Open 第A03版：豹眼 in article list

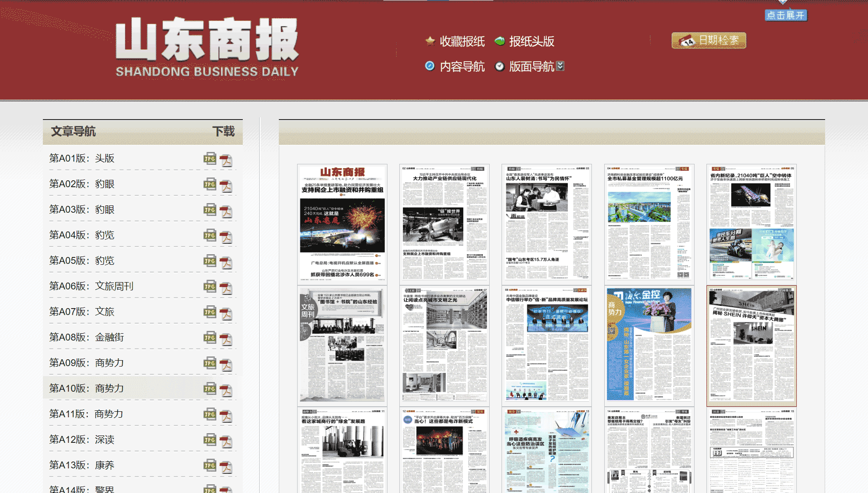click(82, 210)
